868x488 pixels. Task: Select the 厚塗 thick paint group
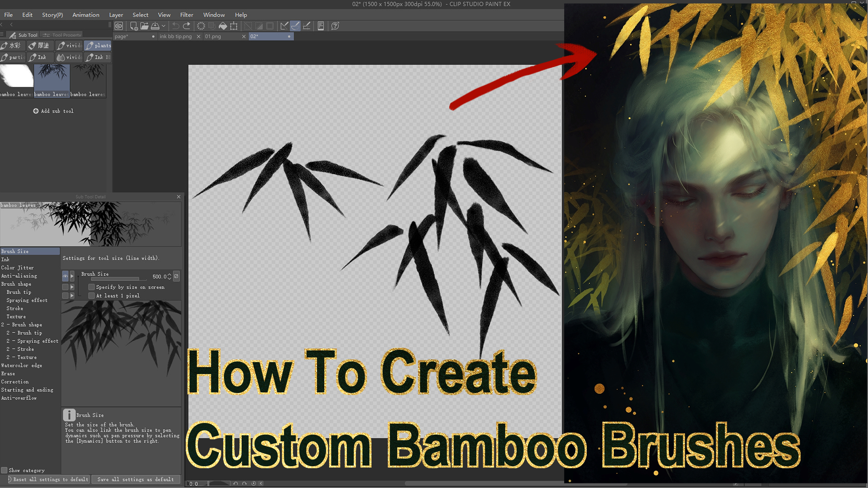coord(41,45)
